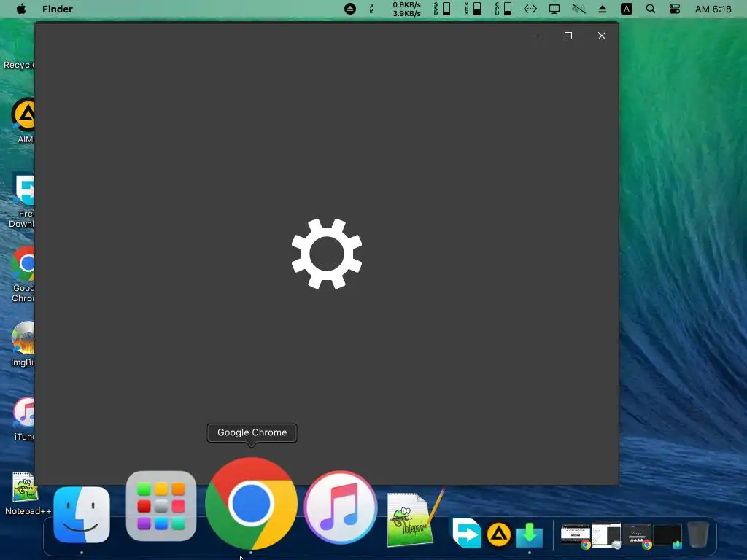Launch AIMP orange triangle icon in dock

click(x=499, y=534)
